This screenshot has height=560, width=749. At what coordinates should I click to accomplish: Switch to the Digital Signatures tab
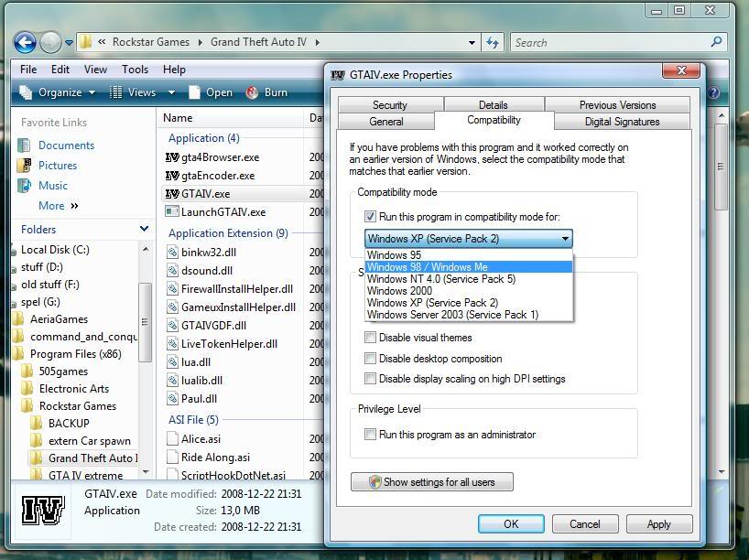pos(622,122)
